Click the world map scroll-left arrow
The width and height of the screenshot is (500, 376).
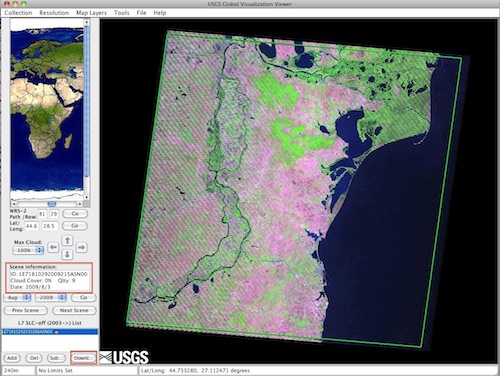(14, 203)
